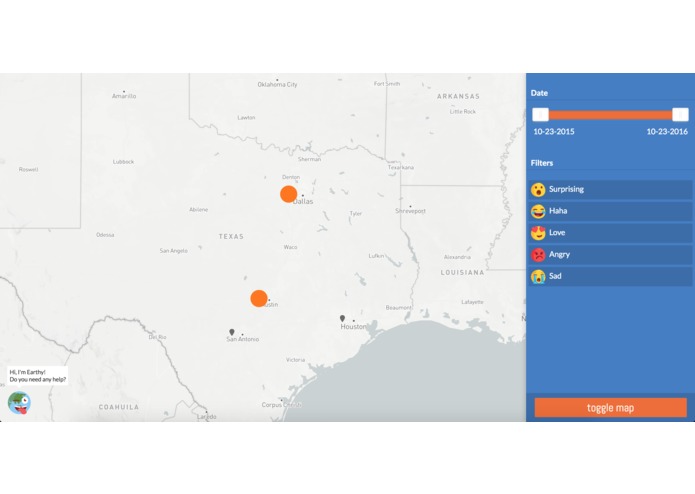Click the TEXAS state label
The width and height of the screenshot is (695, 494).
tap(231, 237)
